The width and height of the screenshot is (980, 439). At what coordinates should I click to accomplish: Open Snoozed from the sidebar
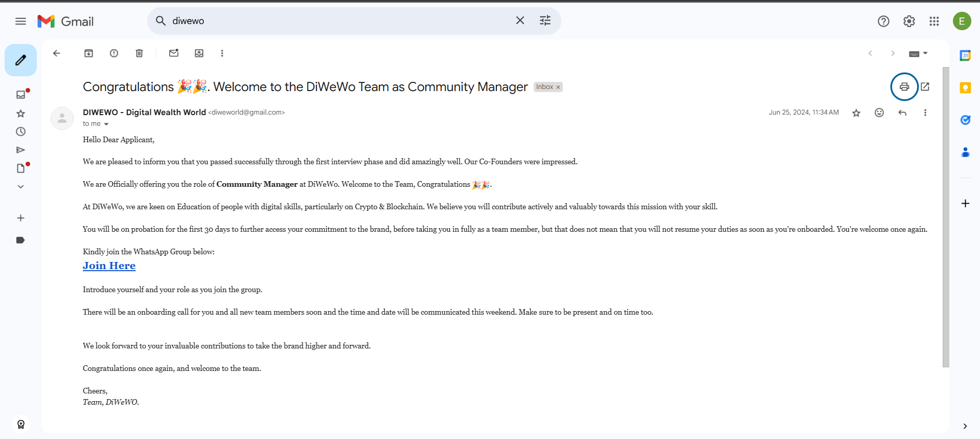click(x=20, y=131)
